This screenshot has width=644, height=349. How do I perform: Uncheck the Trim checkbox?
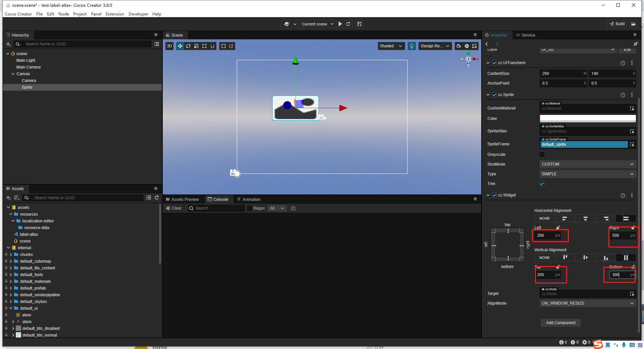542,184
